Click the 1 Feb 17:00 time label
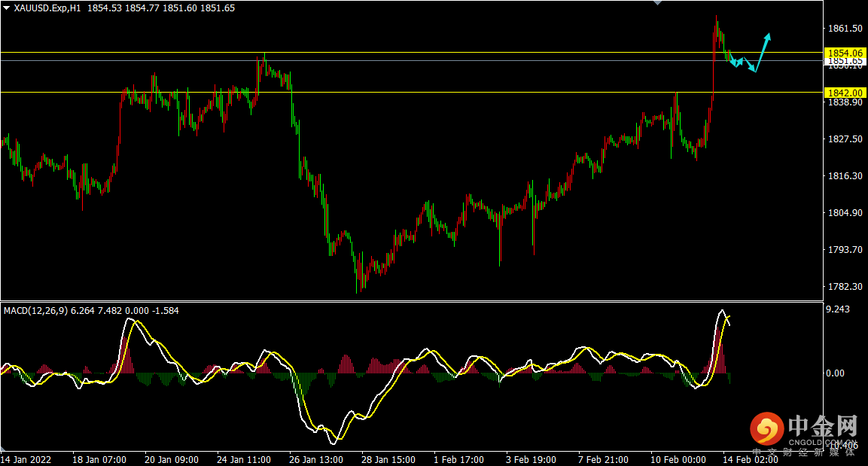This screenshot has height=466, width=868. pos(458,460)
